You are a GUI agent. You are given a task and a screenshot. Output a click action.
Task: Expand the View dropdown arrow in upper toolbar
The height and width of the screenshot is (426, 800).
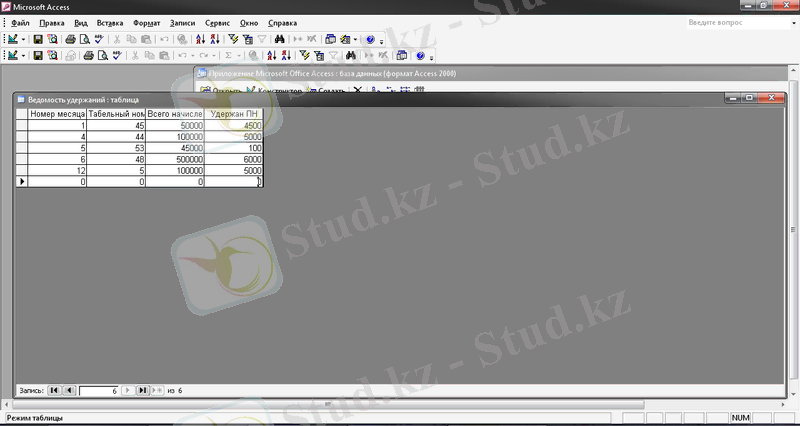coord(23,39)
